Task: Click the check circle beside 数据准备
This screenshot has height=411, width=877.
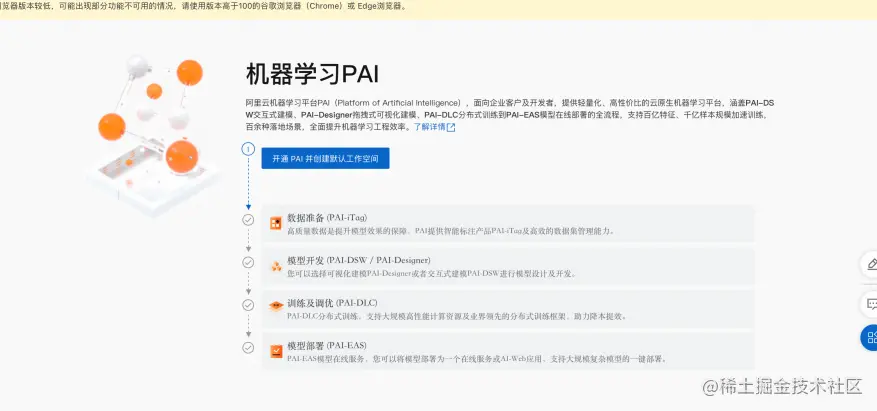Action: [x=248, y=220]
